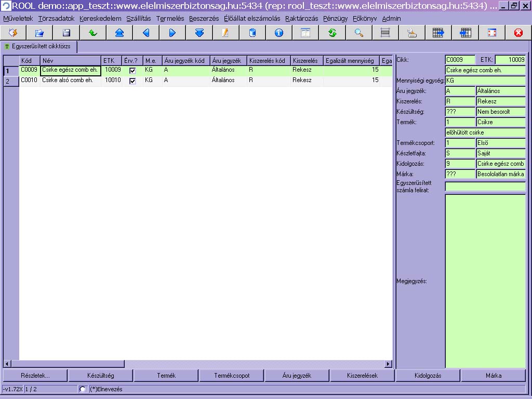Click the save floppy disk icon
The image size is (532, 399).
tap(66, 33)
